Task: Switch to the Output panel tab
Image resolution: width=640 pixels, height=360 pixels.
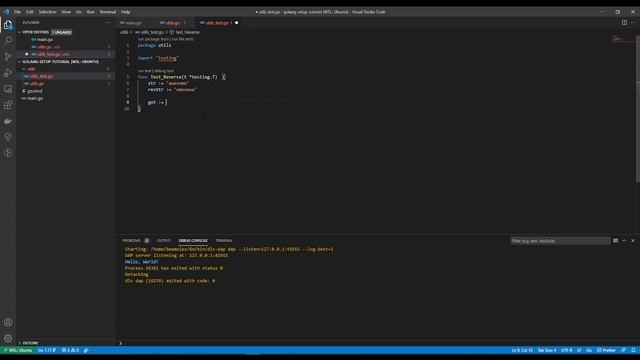Action: (x=164, y=241)
